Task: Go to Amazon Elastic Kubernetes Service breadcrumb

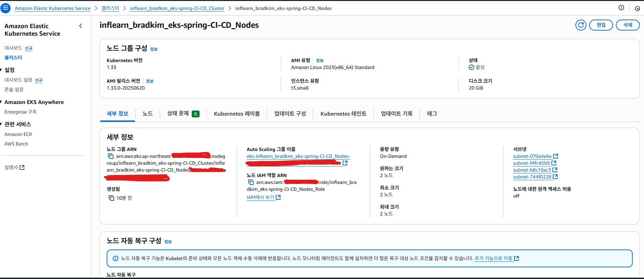Action: point(52,8)
